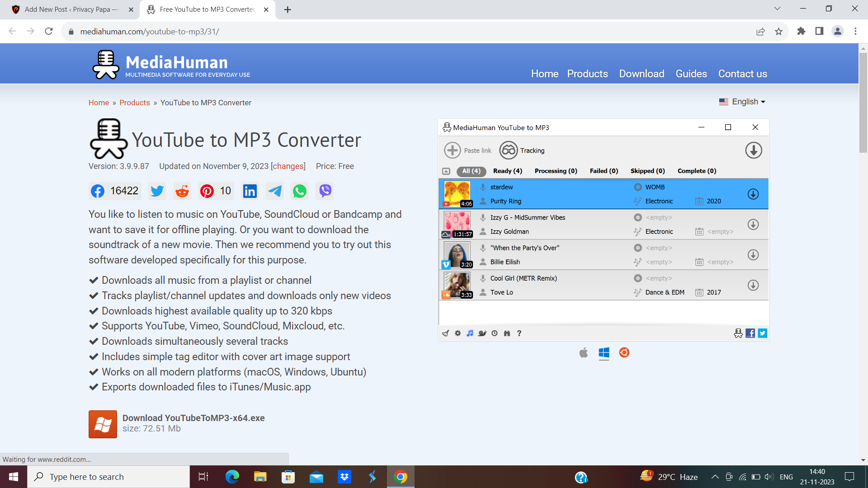Close the Free YouTube to MP3 Converter tab

click(x=266, y=9)
